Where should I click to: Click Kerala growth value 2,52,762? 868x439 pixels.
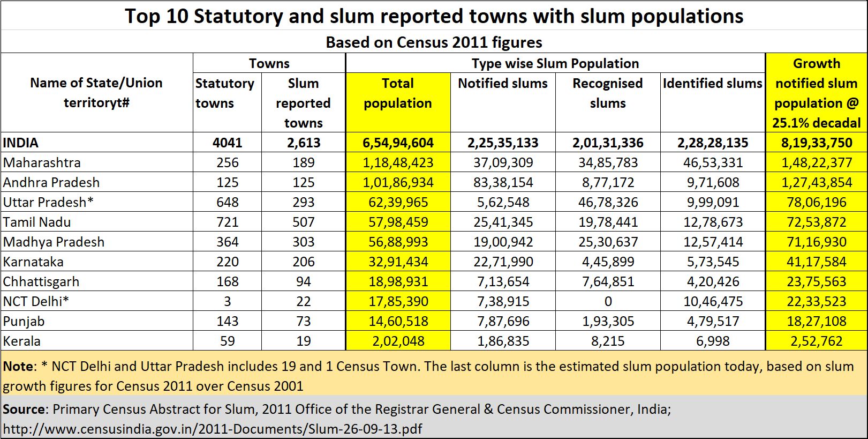click(x=817, y=341)
